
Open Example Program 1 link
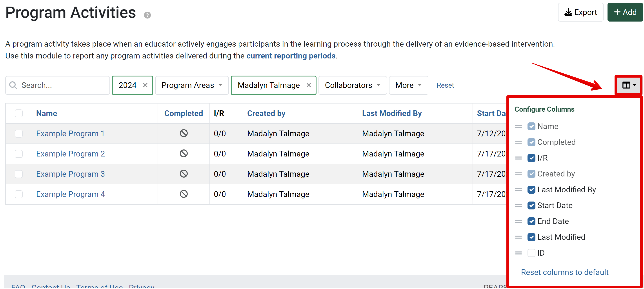(70, 133)
